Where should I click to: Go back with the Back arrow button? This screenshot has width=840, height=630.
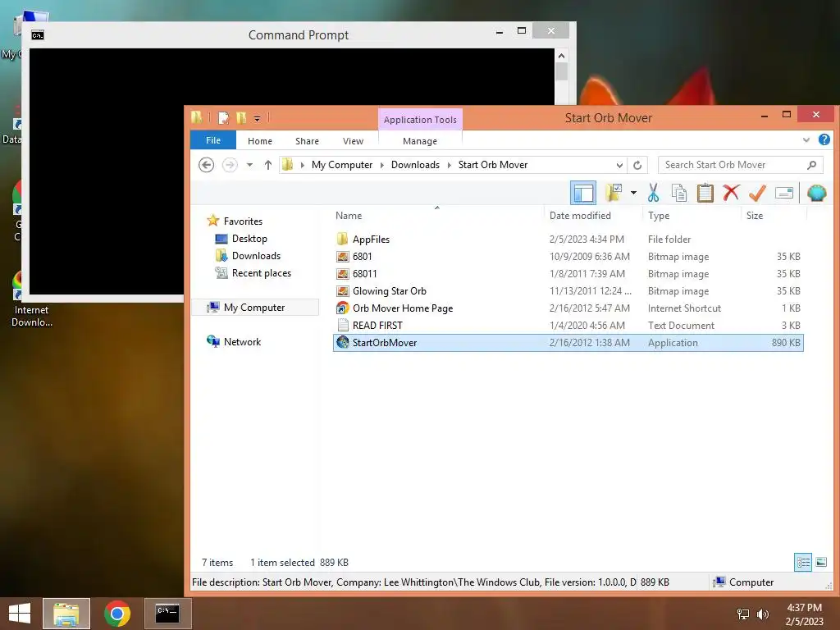(206, 164)
